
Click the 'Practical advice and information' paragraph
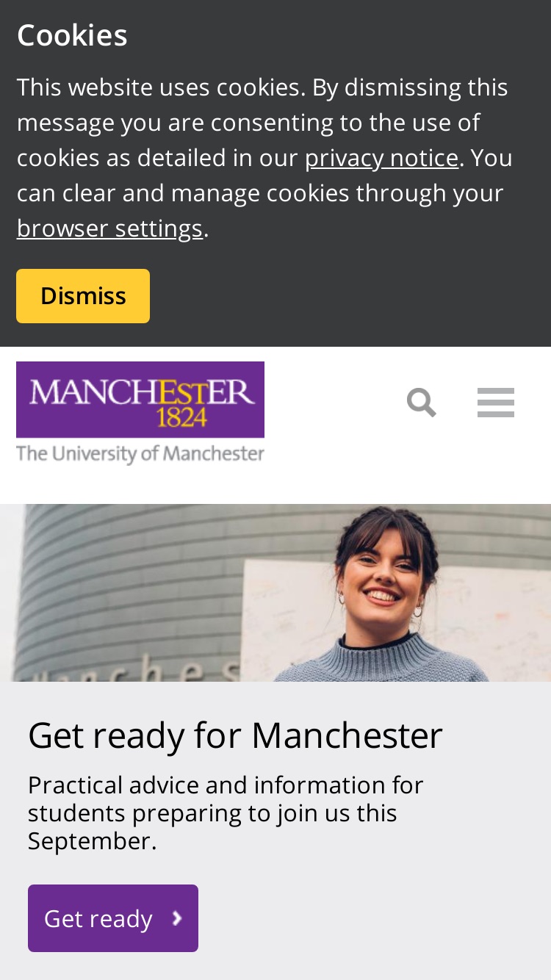(x=226, y=813)
